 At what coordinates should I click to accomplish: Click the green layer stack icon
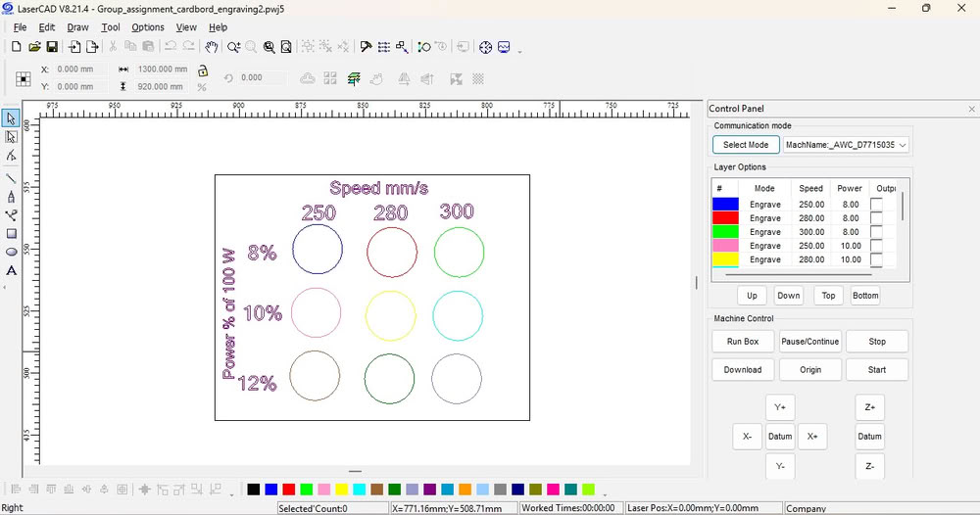click(x=354, y=78)
